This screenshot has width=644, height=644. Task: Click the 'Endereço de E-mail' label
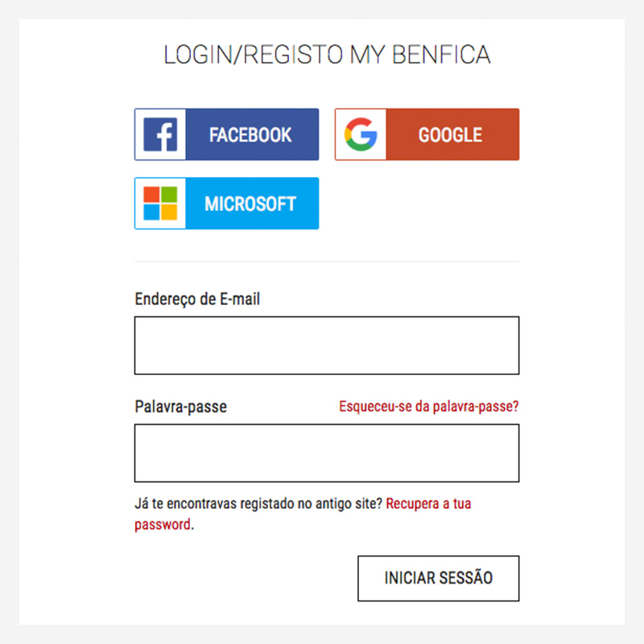click(x=197, y=299)
